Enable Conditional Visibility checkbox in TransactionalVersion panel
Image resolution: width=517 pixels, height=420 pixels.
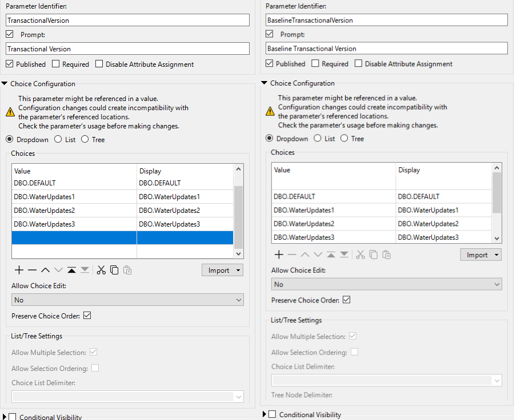pyautogui.click(x=12, y=417)
